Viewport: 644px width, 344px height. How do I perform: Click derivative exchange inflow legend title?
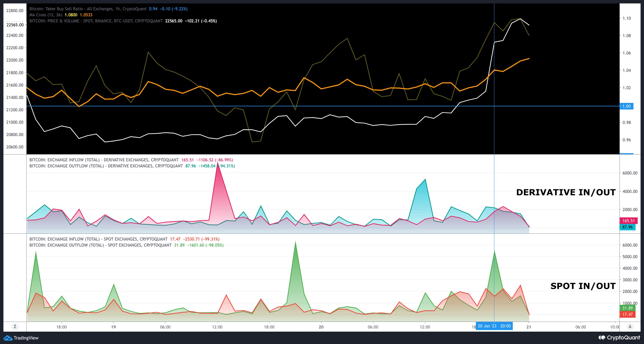104,160
